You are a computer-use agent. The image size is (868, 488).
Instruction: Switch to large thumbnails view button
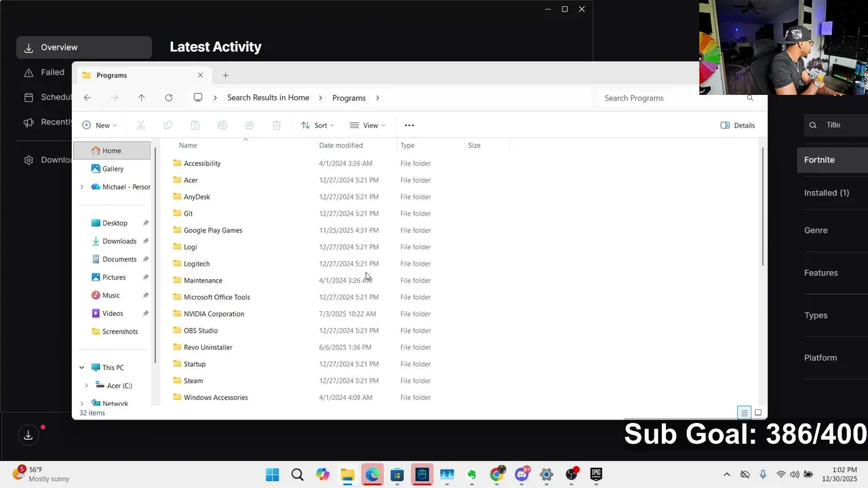pos(758,413)
